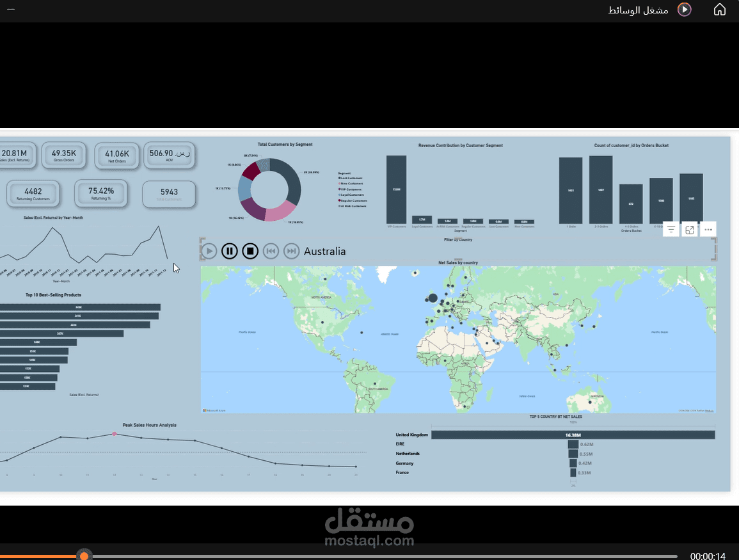The width and height of the screenshot is (739, 560).
Task: Click the video seek bar handle
Action: (x=84, y=556)
